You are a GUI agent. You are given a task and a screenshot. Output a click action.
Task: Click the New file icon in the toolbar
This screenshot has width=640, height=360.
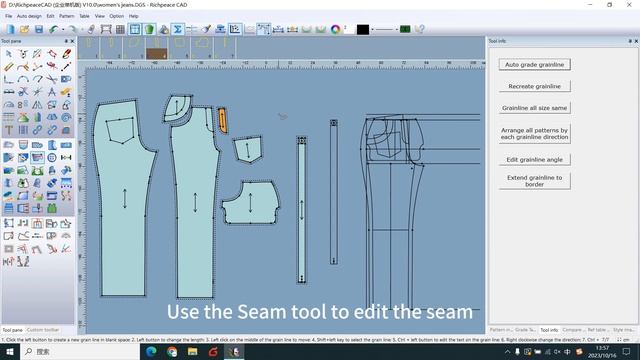click(10, 29)
